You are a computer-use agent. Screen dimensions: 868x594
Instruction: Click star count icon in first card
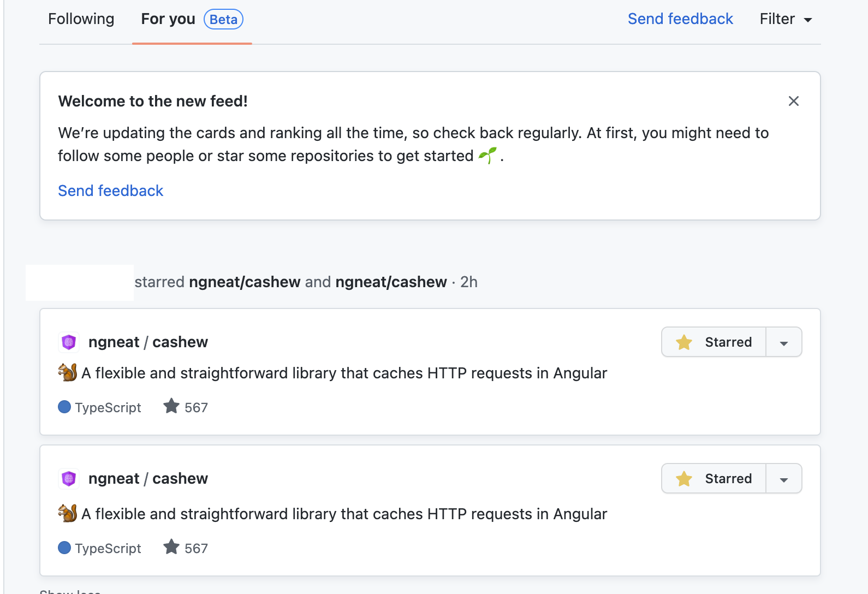coord(171,406)
